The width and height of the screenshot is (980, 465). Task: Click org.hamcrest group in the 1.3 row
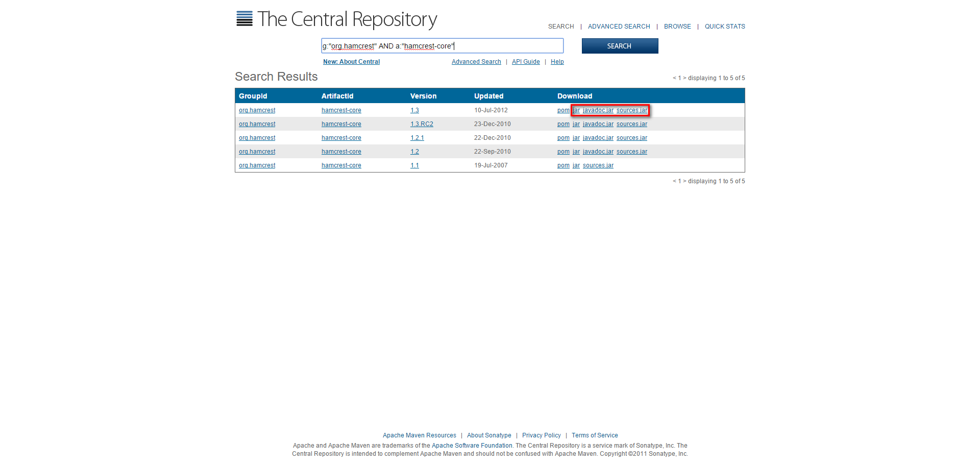257,110
